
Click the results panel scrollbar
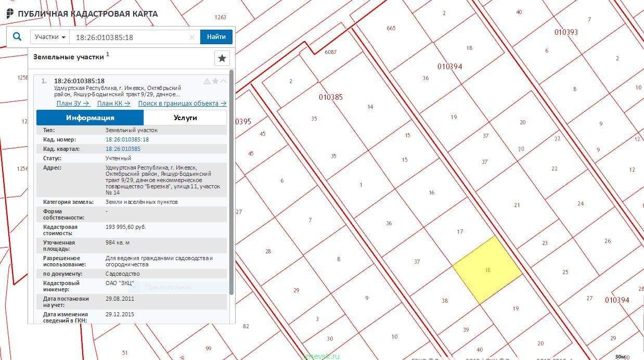point(231,182)
